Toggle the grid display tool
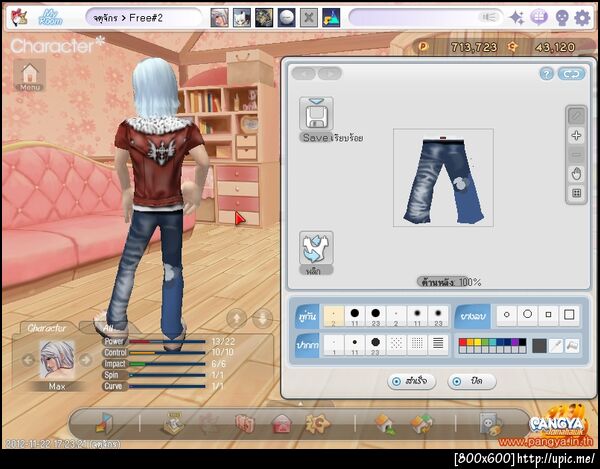 576,193
